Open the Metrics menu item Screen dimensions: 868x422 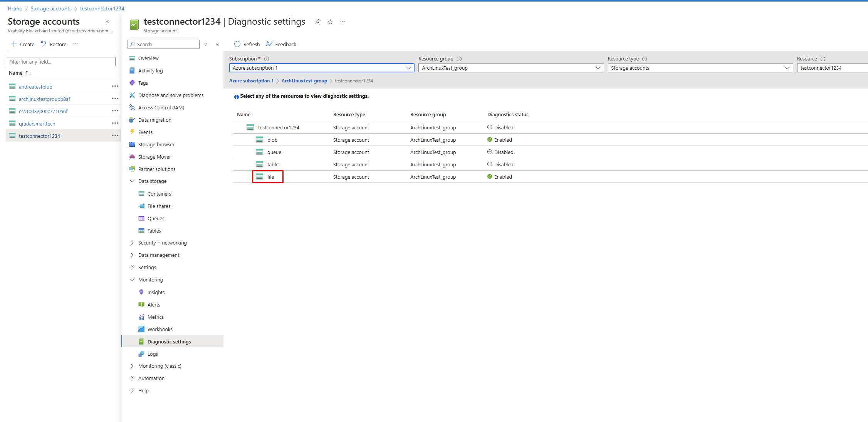coord(155,317)
